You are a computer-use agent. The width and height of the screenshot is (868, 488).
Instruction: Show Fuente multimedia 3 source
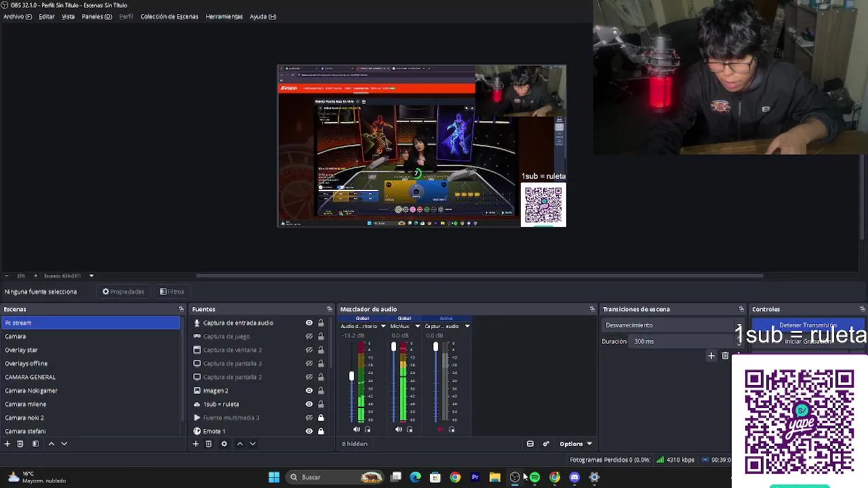point(309,418)
